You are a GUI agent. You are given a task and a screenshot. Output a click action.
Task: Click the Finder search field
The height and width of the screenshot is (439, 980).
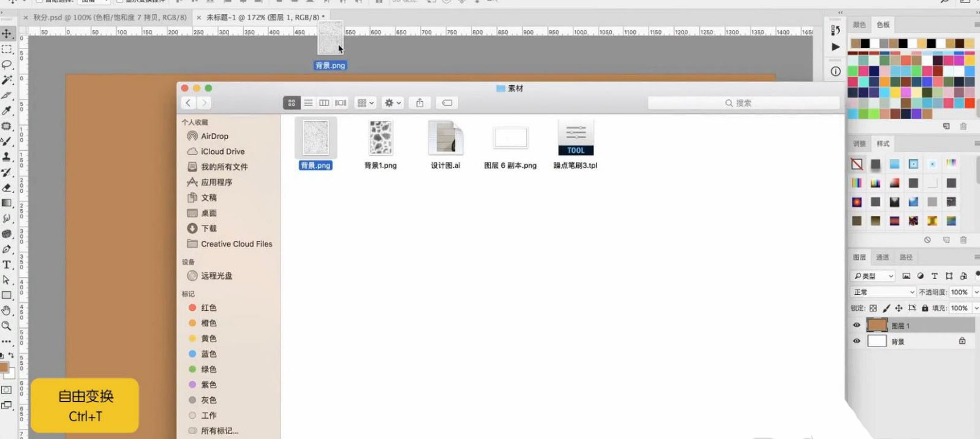pos(744,103)
